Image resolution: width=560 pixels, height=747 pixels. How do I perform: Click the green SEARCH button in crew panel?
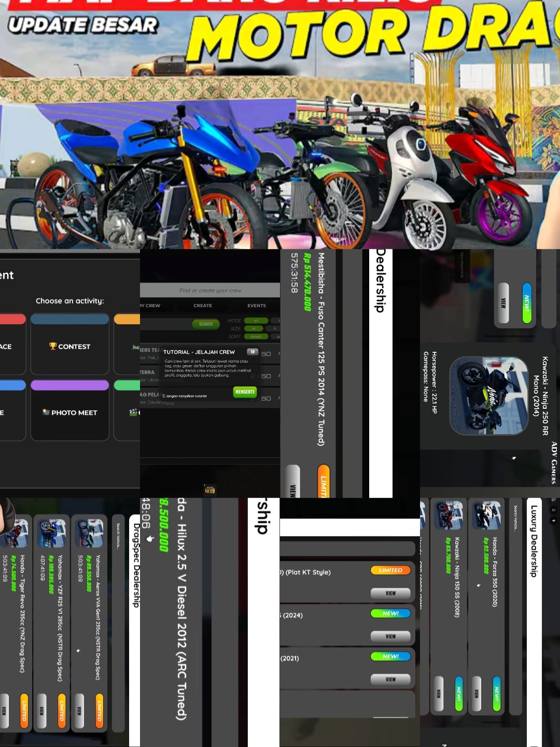pyautogui.click(x=206, y=324)
